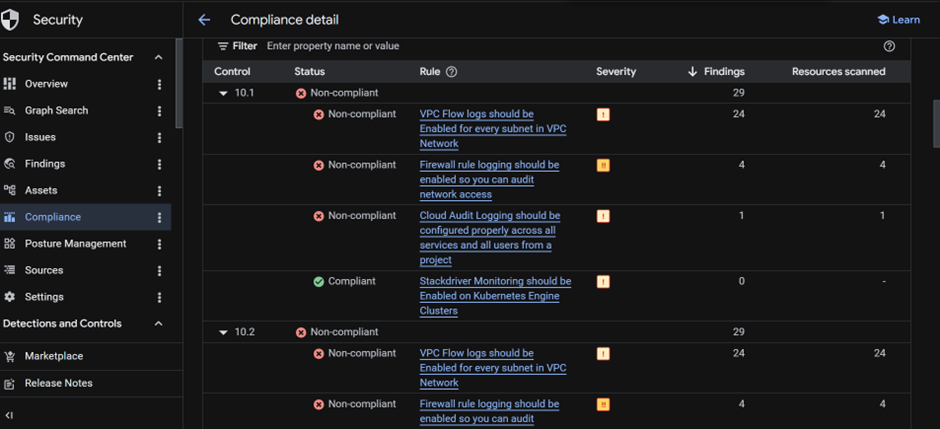Screen dimensions: 940x429
Task: Open more options for Findings
Action: tap(159, 164)
